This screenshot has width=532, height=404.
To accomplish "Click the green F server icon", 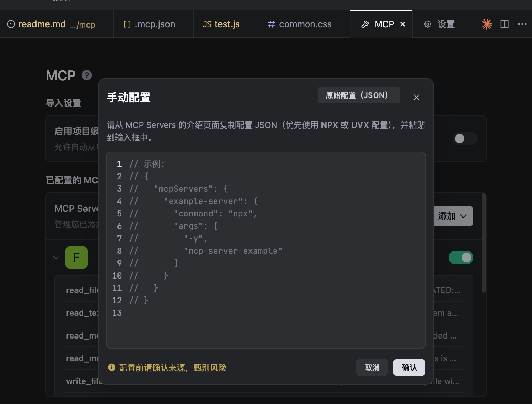I will pos(76,257).
